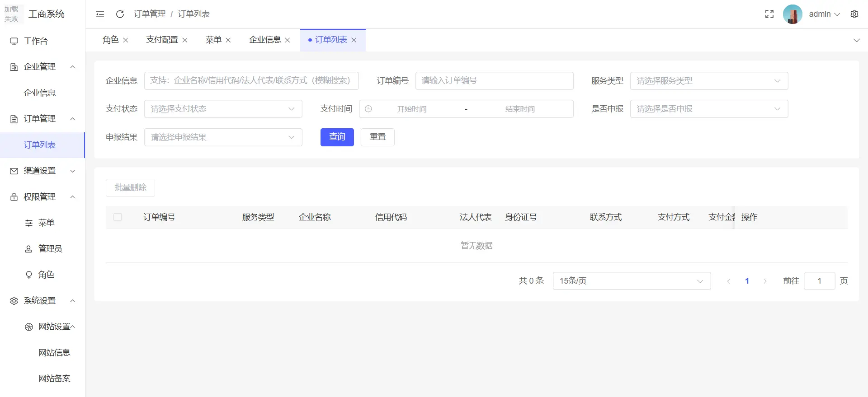Collapse the 权限管理 sidebar group
Viewport: 868px width, 397px height.
point(42,197)
